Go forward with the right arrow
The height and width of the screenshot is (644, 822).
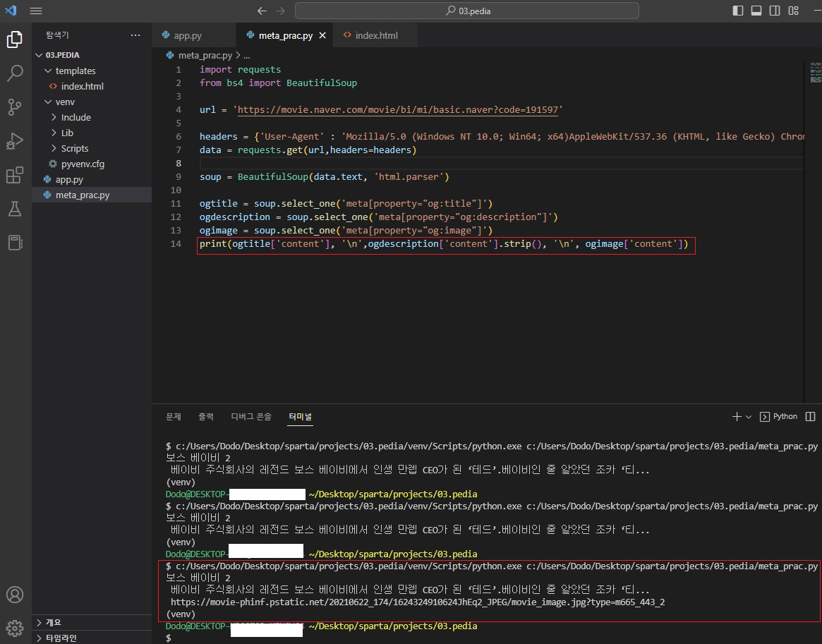[x=280, y=11]
